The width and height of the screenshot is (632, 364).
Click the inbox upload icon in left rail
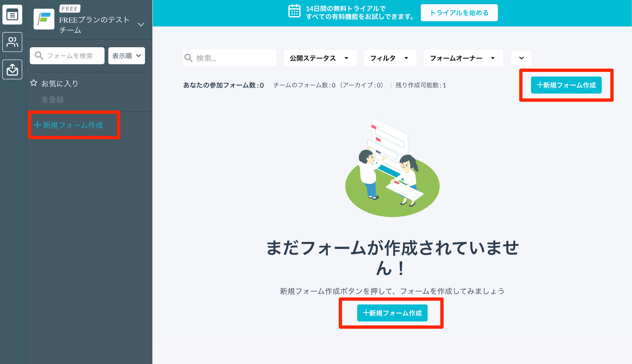12,69
